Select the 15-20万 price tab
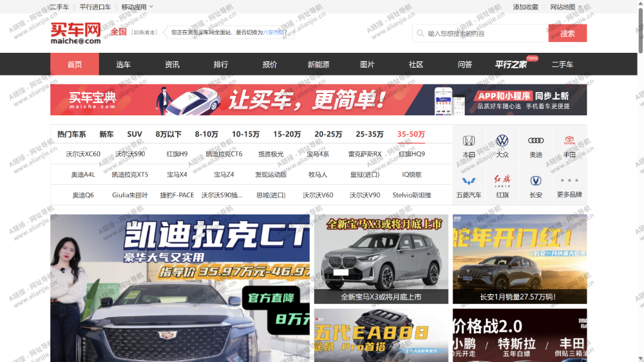This screenshot has height=362, width=644. [287, 135]
